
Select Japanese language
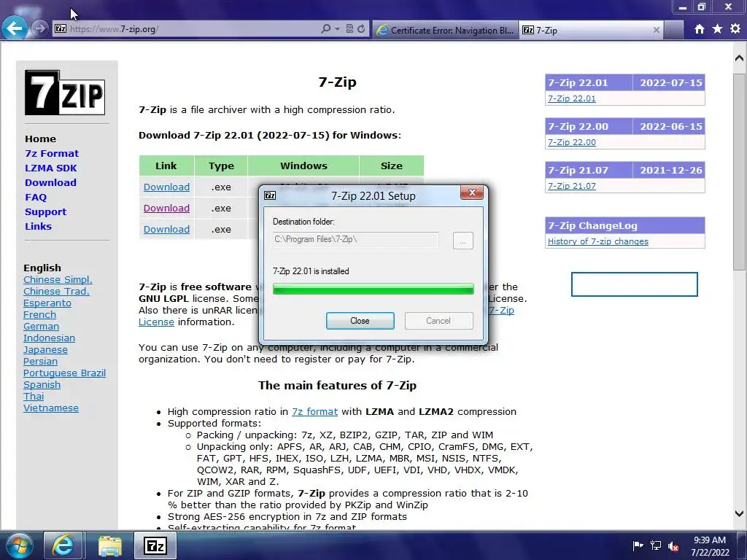(x=45, y=349)
